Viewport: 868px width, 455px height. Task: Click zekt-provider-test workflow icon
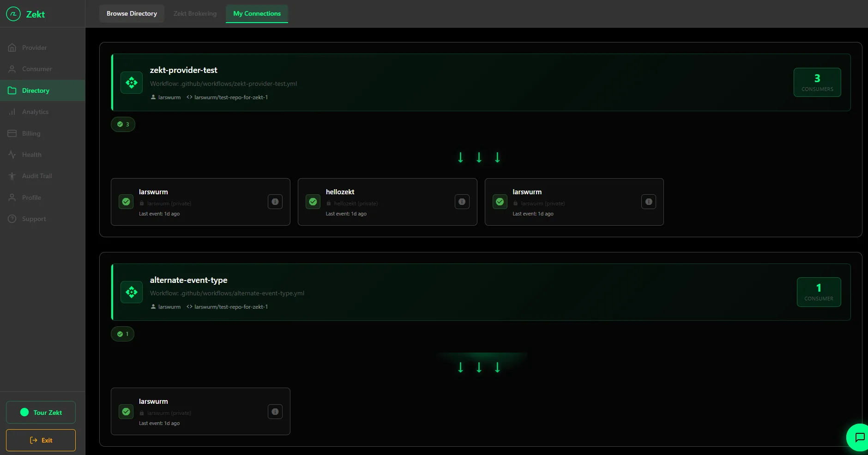[x=132, y=83]
